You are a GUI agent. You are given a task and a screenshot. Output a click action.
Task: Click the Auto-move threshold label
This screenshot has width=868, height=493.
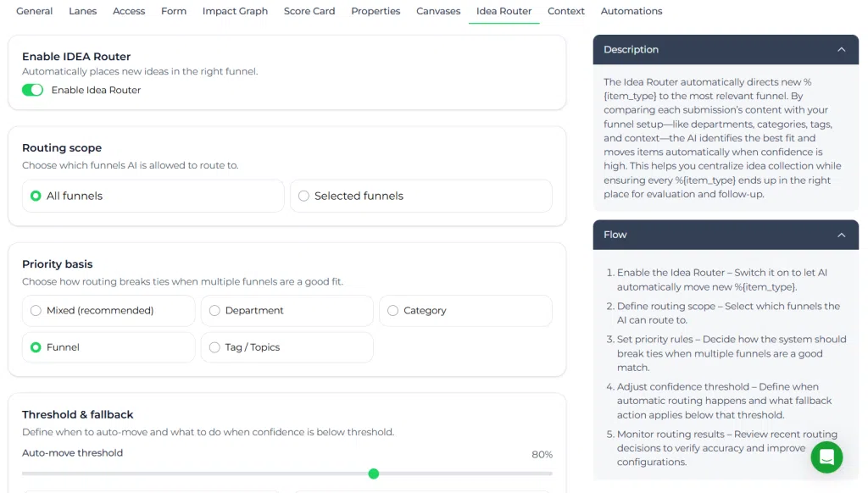click(73, 452)
